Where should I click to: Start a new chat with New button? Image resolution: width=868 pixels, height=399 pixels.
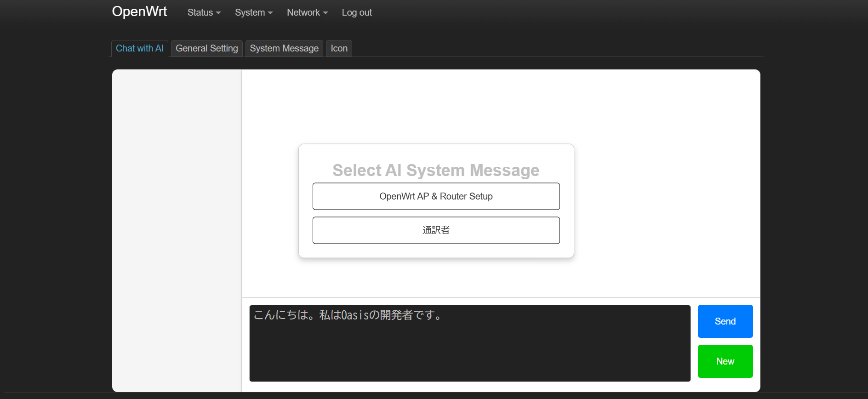pyautogui.click(x=725, y=361)
